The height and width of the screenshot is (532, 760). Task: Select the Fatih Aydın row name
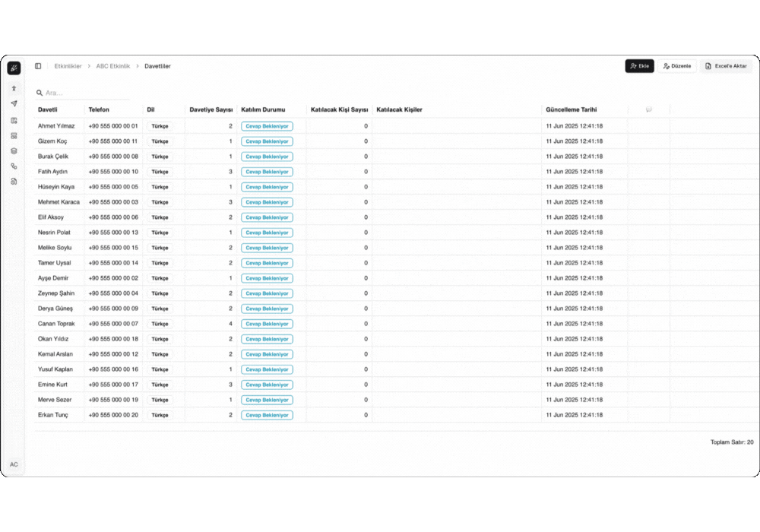click(x=52, y=172)
